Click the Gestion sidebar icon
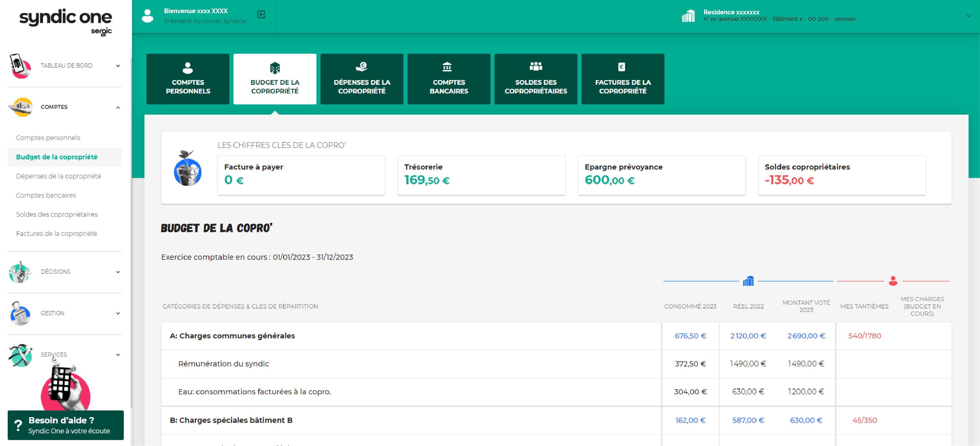 coord(20,313)
